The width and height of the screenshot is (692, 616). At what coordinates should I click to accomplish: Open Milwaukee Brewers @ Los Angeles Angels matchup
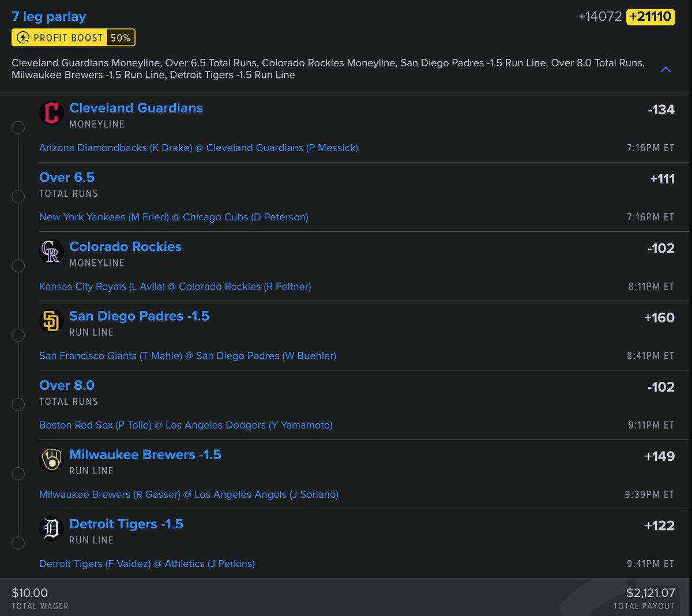coord(189,494)
